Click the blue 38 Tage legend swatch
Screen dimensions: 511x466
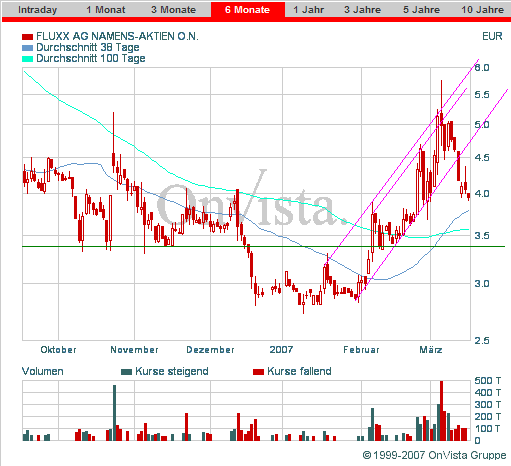point(27,48)
